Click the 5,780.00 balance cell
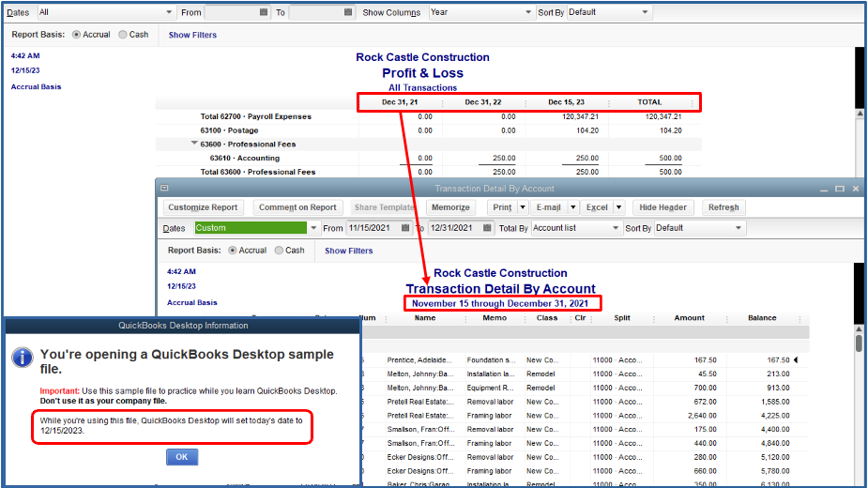 pos(775,471)
